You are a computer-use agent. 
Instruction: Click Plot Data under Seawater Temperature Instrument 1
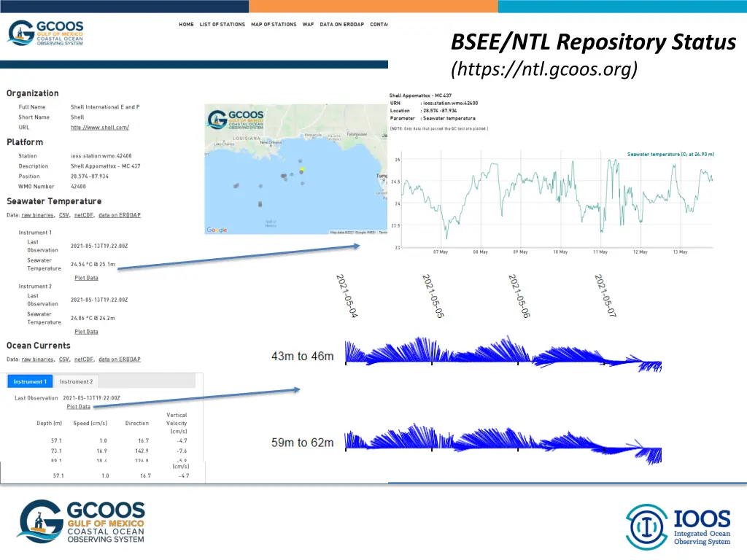click(x=86, y=278)
